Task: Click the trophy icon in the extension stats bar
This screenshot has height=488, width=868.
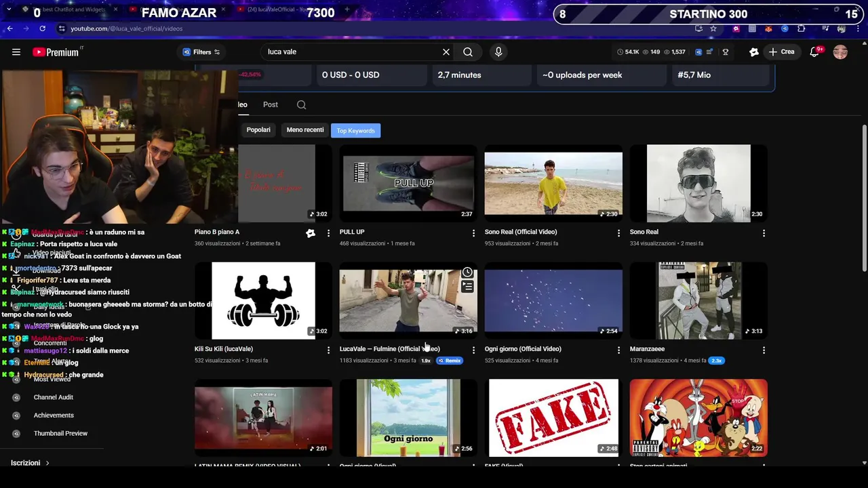Action: tap(725, 52)
